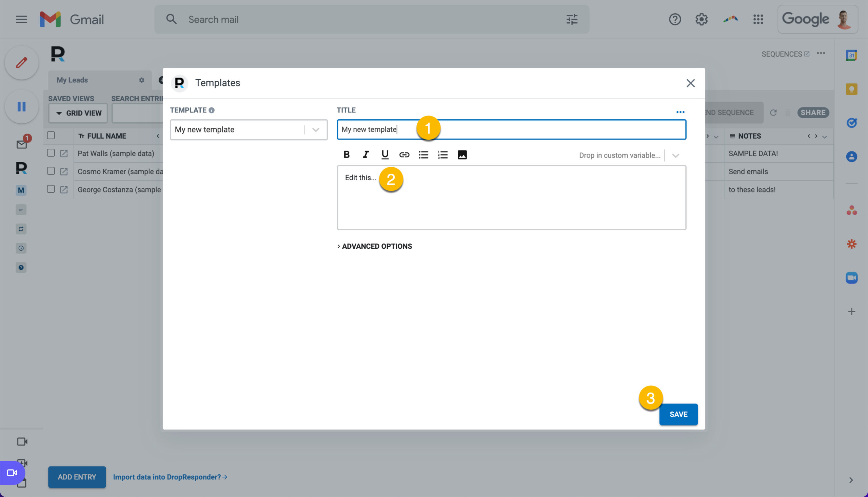Apply underline formatting to template text

385,155
